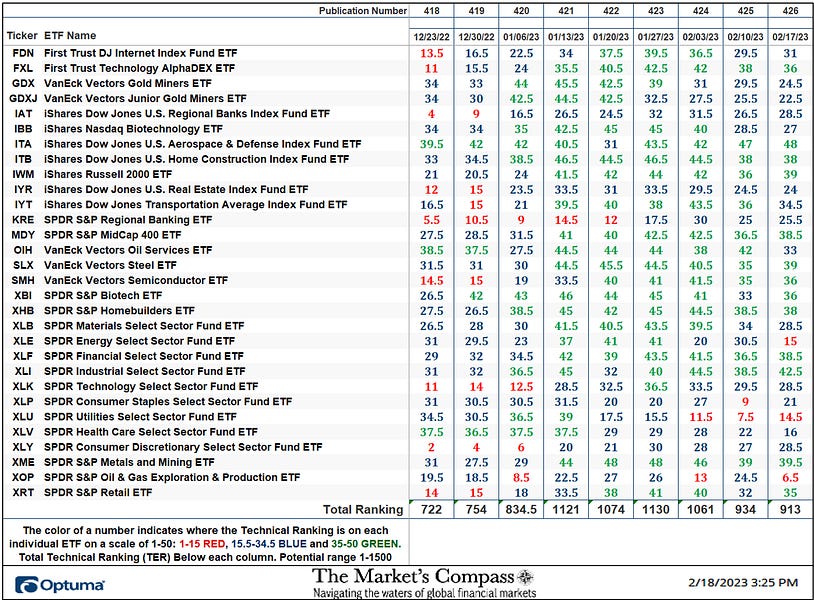Viewport: 814px width, 600px height.
Task: Select the Ticker column header
Action: (x=22, y=36)
